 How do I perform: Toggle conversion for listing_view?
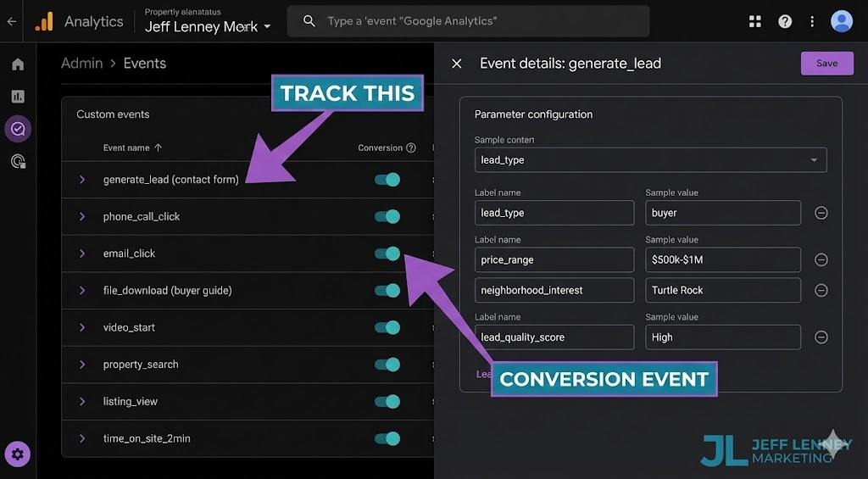point(387,402)
